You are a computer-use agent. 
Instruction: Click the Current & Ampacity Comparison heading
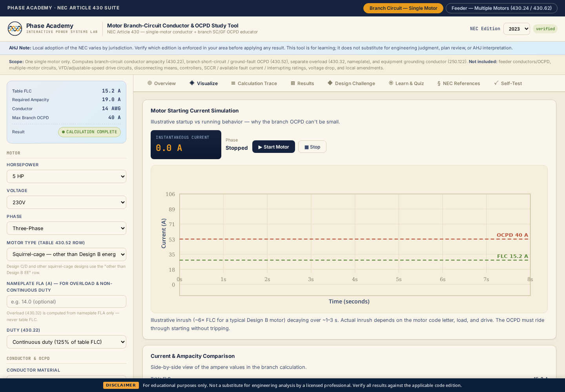pyautogui.click(x=193, y=356)
